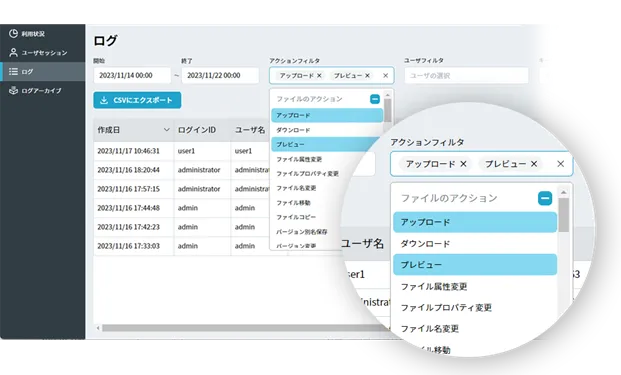The width and height of the screenshot is (621, 375).
Task: Toggle the small minus box beside ファイルのアクション
Action: [x=375, y=99]
